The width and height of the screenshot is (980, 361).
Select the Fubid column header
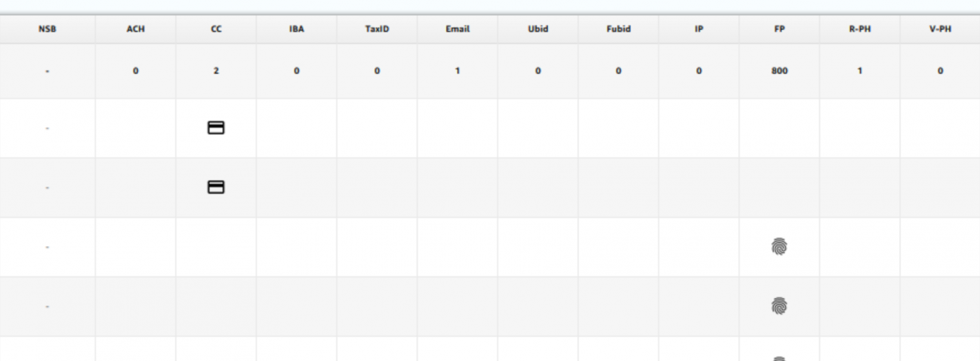[x=618, y=30]
